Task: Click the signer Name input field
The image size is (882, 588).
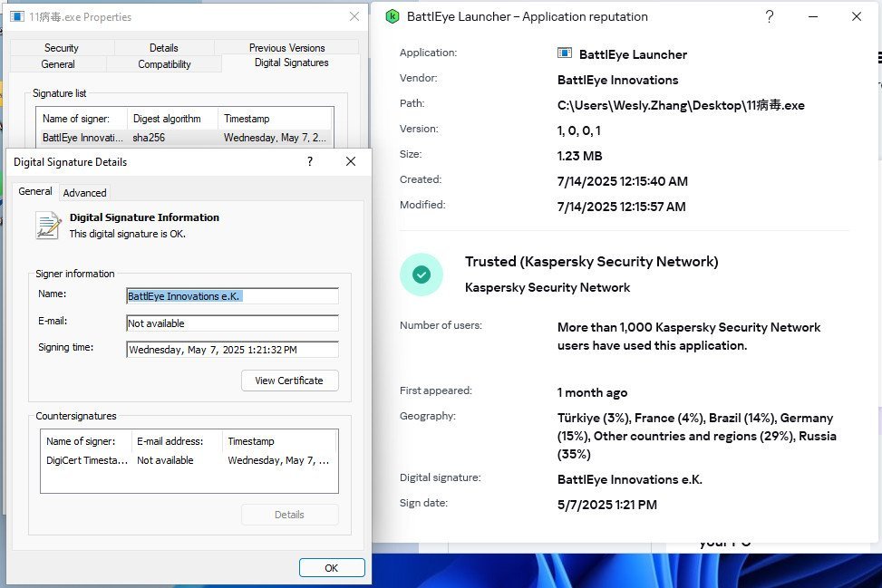Action: click(232, 296)
